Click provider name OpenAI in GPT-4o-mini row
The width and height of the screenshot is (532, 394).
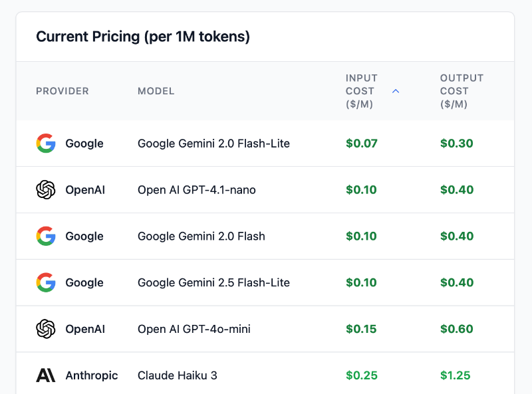pyautogui.click(x=85, y=330)
